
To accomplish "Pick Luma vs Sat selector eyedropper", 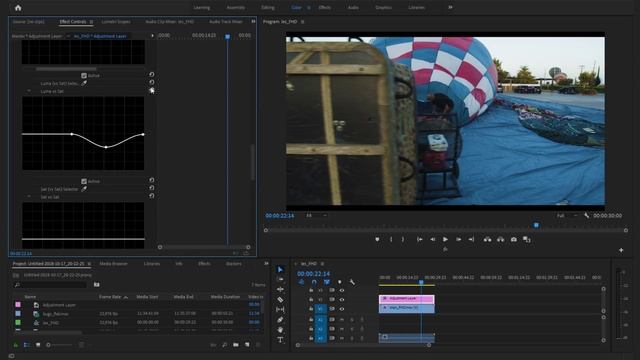I will point(84,83).
